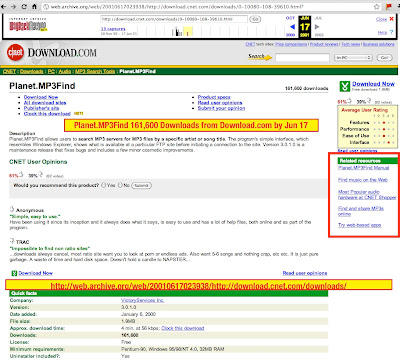
Task: Click the red CNET logo
Action: click(15, 53)
